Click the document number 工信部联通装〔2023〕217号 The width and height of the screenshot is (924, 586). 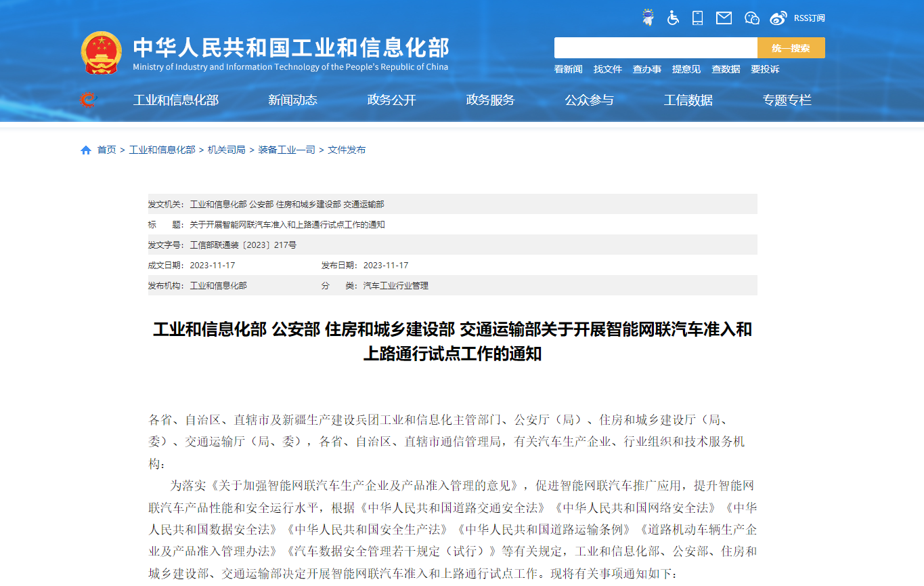coord(243,245)
